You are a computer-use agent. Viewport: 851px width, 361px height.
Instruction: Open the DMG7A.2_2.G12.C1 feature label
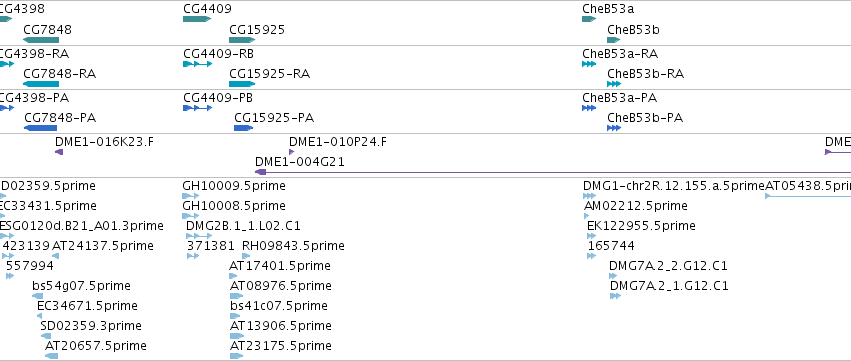(x=668, y=265)
